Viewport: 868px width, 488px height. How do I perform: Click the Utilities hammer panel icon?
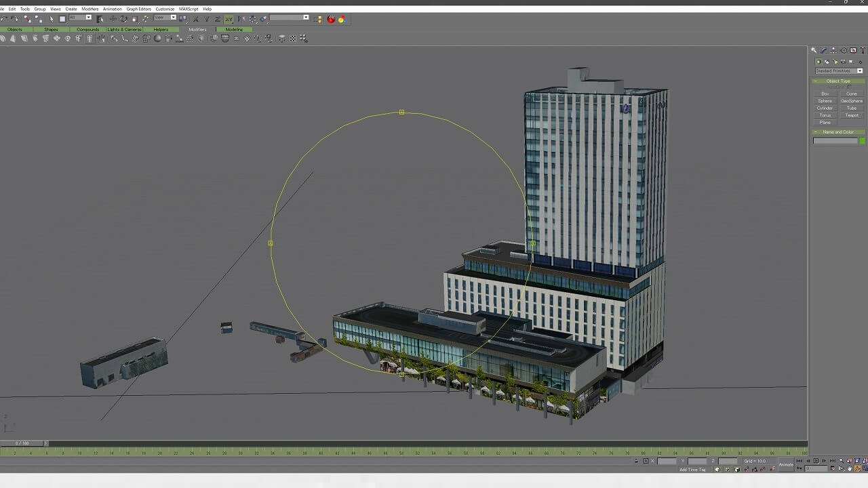(x=862, y=50)
